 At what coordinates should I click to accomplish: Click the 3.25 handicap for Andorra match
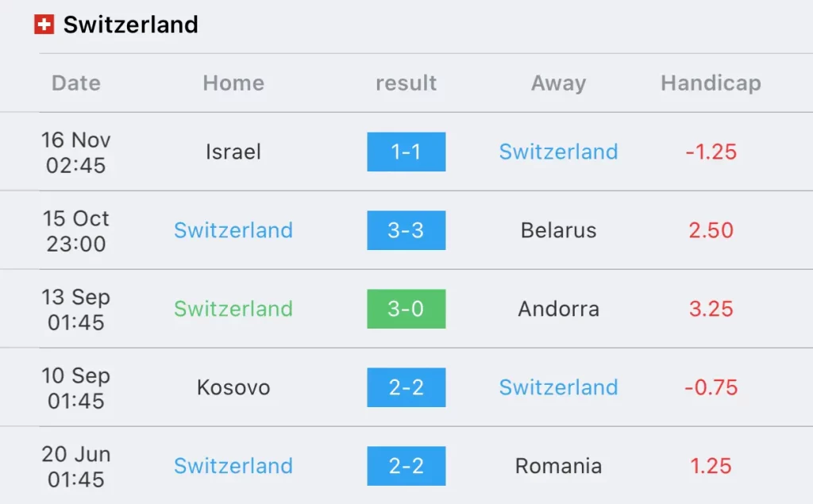coord(711,309)
